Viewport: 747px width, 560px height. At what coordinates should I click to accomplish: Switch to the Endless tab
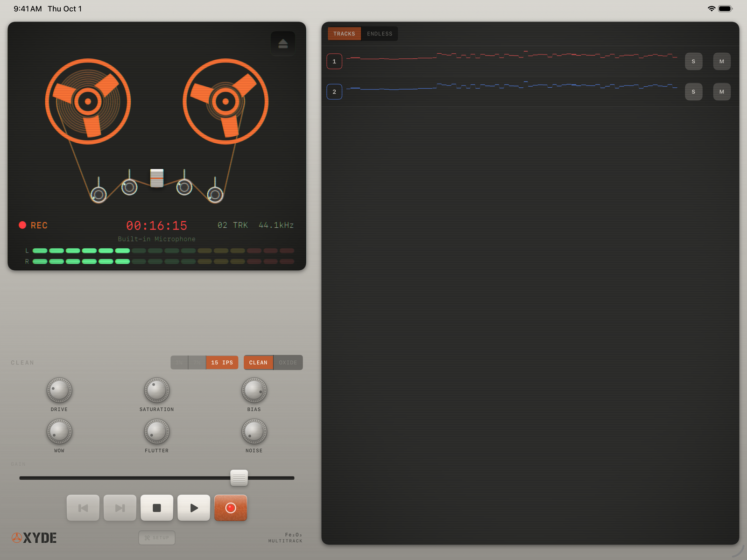point(380,34)
